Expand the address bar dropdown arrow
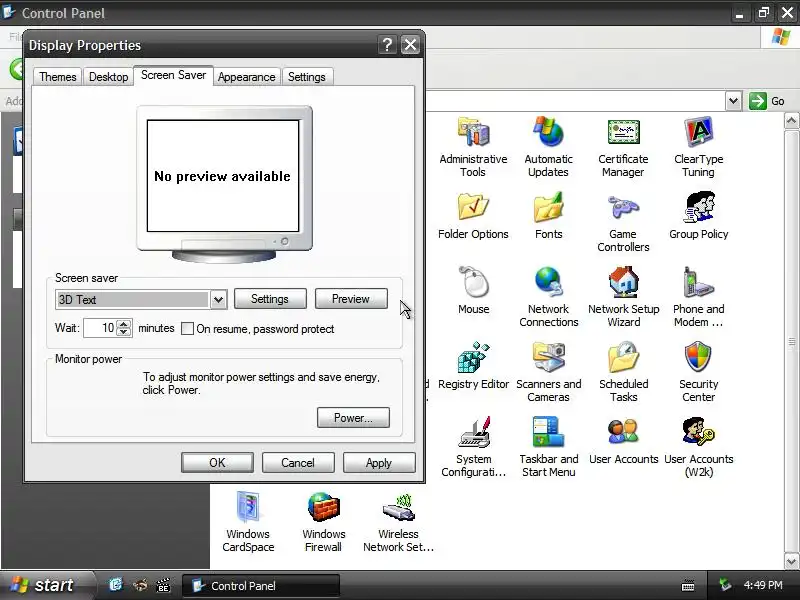Image resolution: width=800 pixels, height=600 pixels. [733, 101]
